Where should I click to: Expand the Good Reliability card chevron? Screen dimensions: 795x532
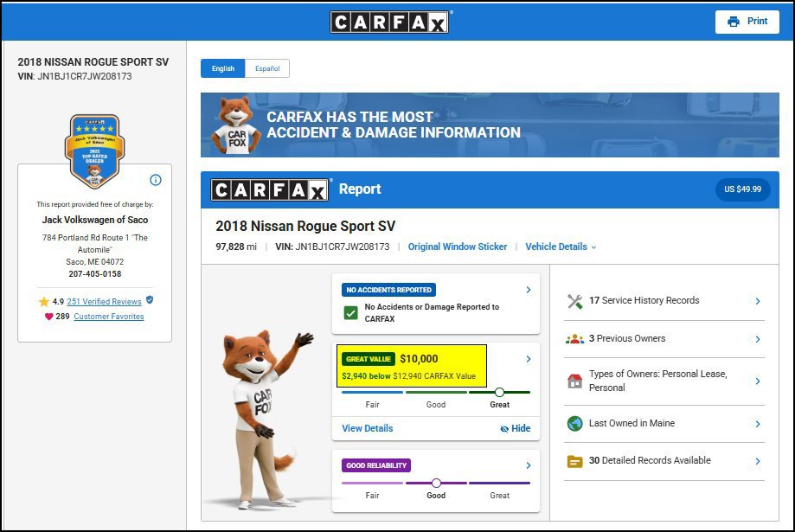tap(529, 465)
